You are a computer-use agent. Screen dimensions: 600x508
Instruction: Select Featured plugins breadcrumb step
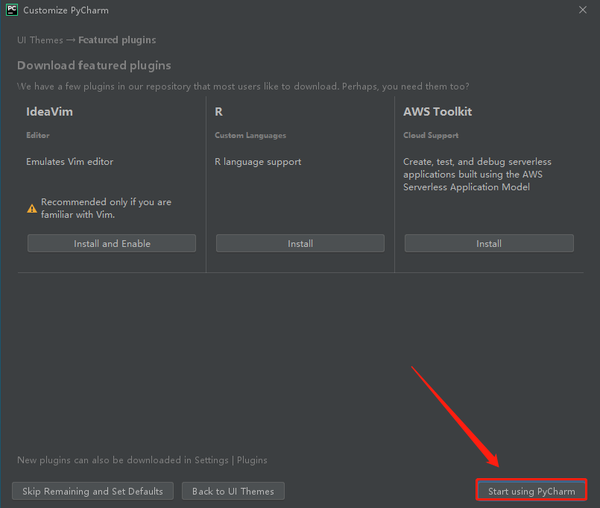coord(117,40)
